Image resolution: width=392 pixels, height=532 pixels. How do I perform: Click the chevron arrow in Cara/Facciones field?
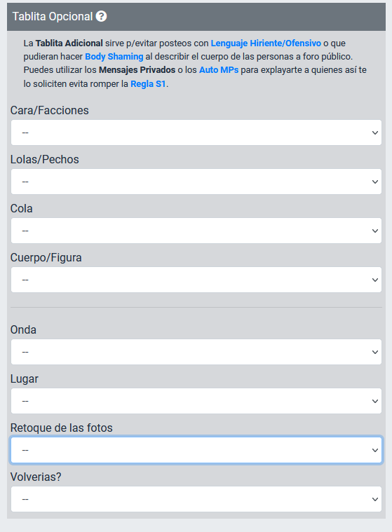374,132
